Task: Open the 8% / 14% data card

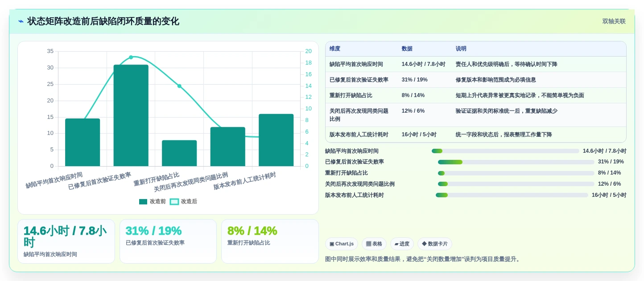Action: [x=270, y=241]
